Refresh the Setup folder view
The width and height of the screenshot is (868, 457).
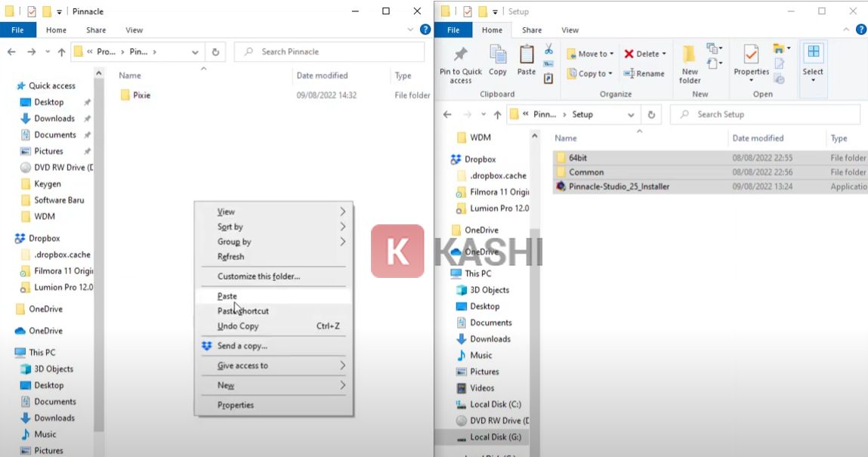[651, 115]
